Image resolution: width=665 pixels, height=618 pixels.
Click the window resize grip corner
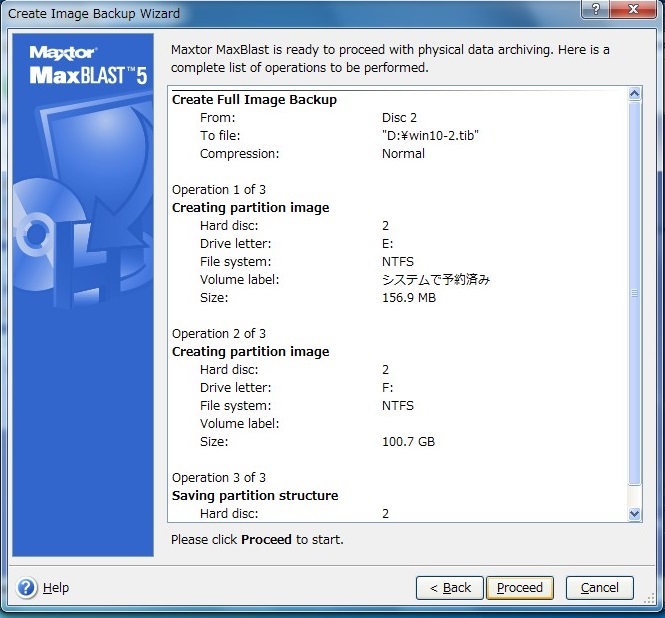pos(649,598)
